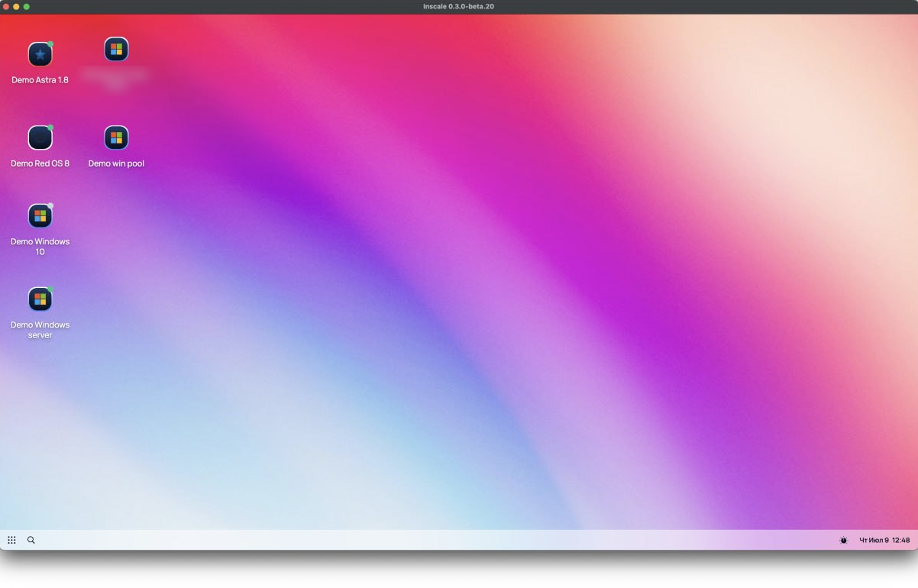Image resolution: width=918 pixels, height=588 pixels.
Task: Click the grey status dot on Demo Windows 10
Action: [x=50, y=205]
